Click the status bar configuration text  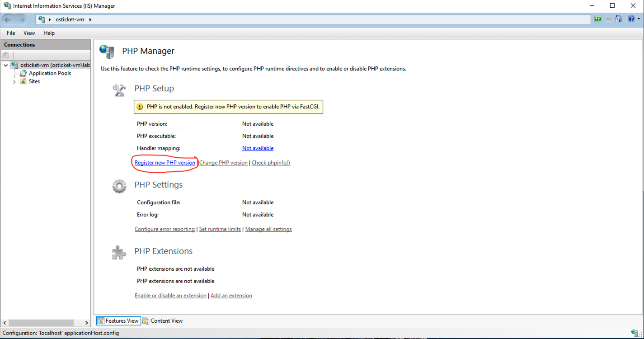61,333
